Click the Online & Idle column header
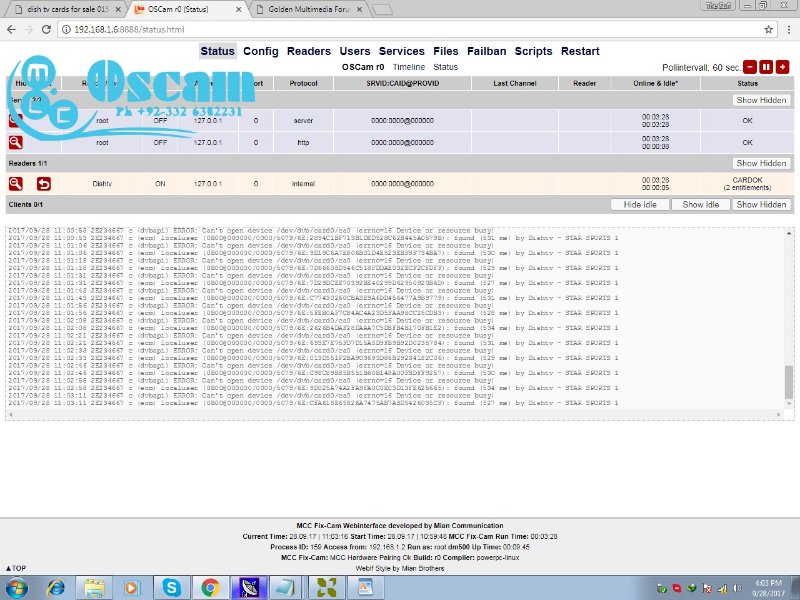800x600 pixels. point(655,83)
